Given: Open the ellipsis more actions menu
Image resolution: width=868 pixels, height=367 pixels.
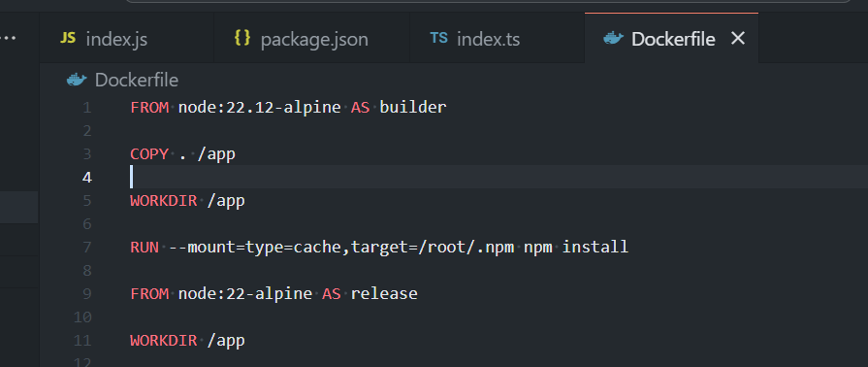Looking at the screenshot, I should 9,38.
